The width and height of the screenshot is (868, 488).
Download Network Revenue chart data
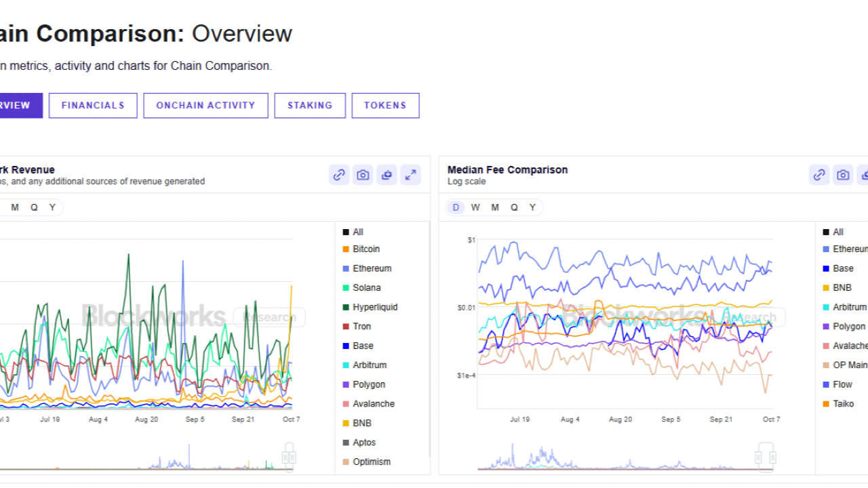[x=386, y=174]
